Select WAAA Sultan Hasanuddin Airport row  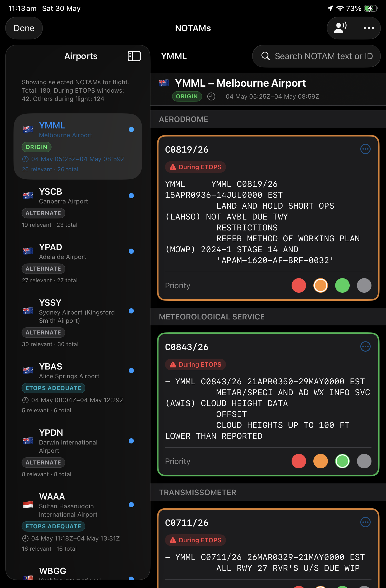coord(78,522)
